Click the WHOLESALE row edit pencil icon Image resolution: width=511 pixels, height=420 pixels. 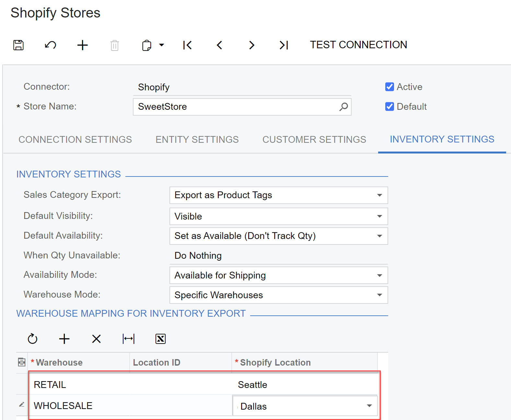(22, 404)
